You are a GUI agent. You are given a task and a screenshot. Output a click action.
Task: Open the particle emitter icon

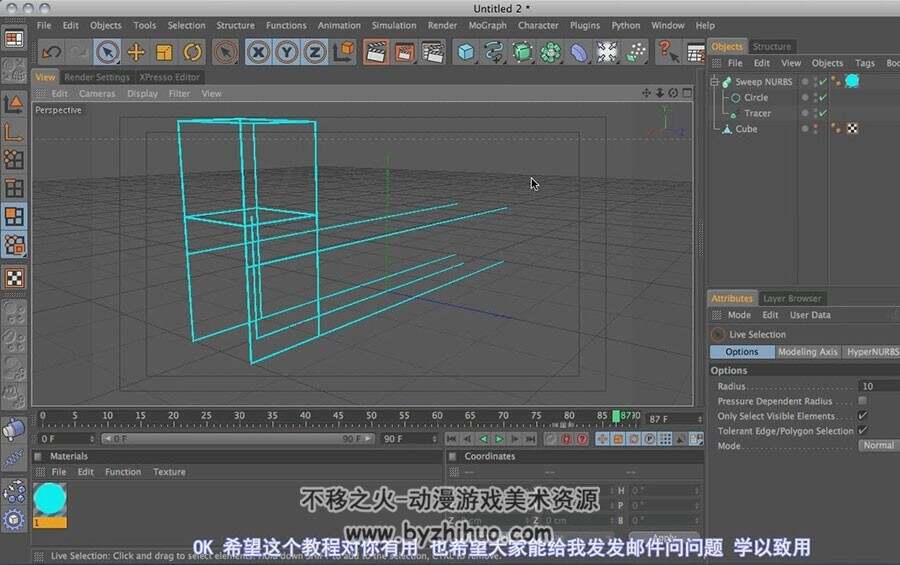click(x=635, y=52)
